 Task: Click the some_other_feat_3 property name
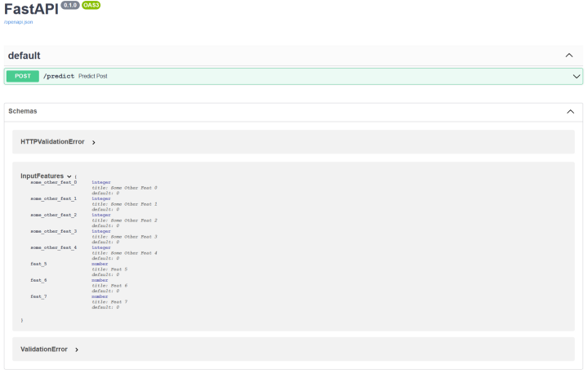coord(54,231)
